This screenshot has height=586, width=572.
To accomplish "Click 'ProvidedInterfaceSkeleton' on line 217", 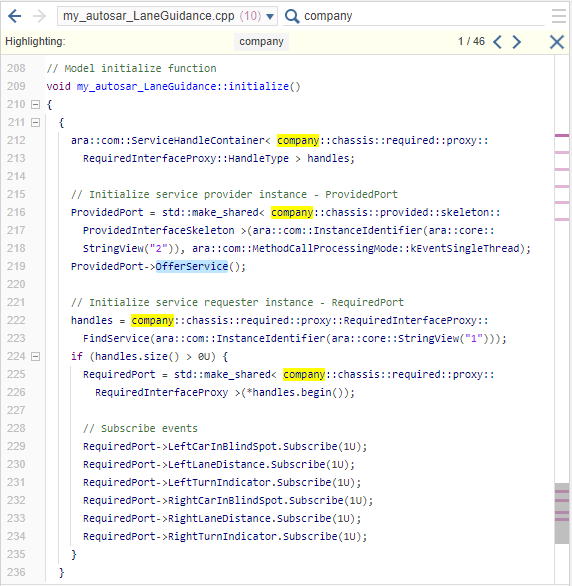I will pyautogui.click(x=158, y=230).
